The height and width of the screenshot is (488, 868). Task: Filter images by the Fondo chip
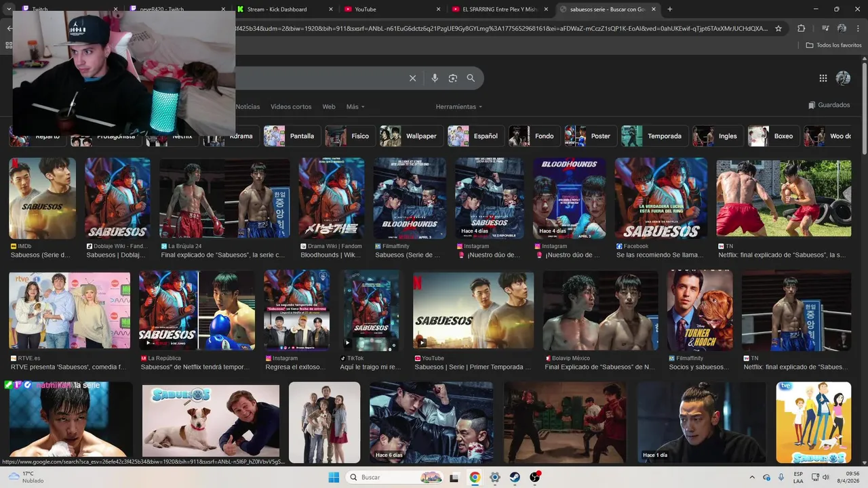click(x=534, y=136)
